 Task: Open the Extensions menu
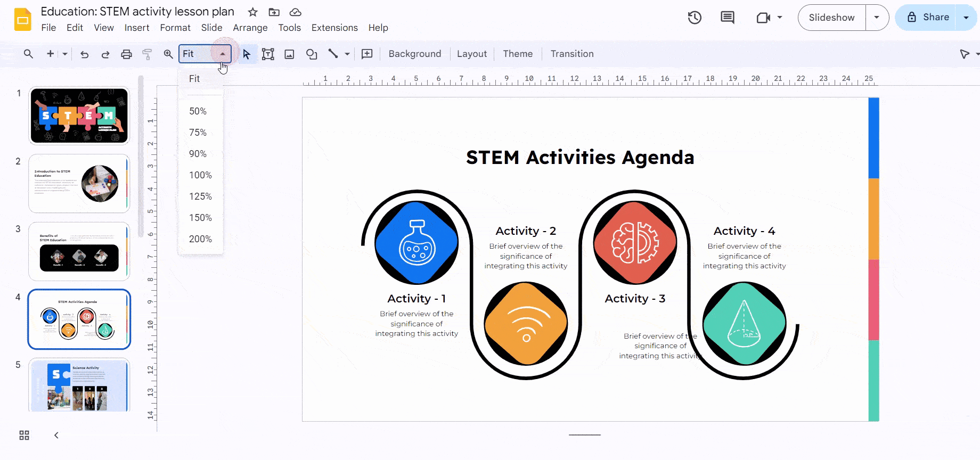click(334, 28)
